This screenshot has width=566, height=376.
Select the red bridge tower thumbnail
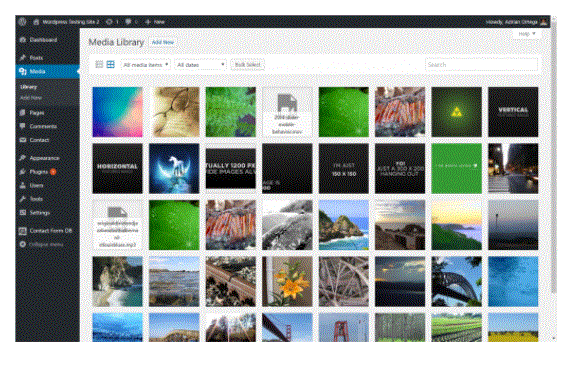(x=344, y=328)
